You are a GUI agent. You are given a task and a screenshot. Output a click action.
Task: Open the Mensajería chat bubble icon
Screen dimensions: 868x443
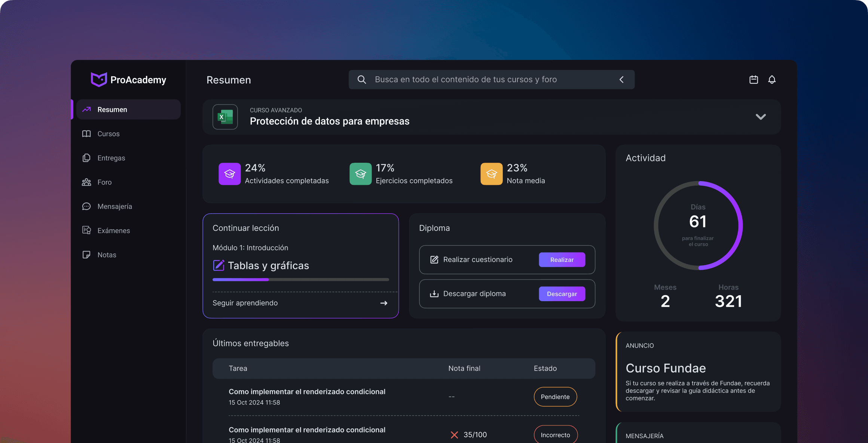[86, 206]
